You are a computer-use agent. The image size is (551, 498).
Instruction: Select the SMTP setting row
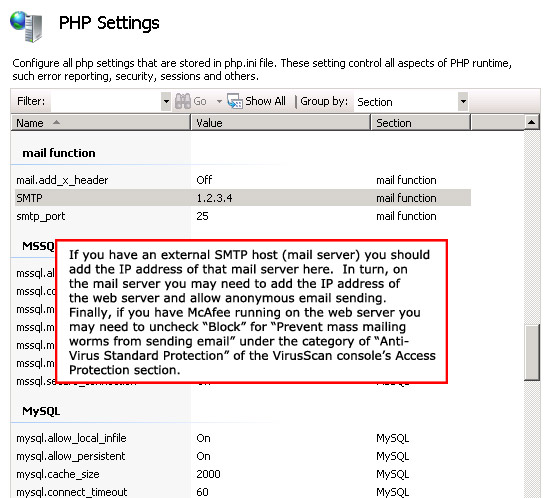[x=242, y=198]
